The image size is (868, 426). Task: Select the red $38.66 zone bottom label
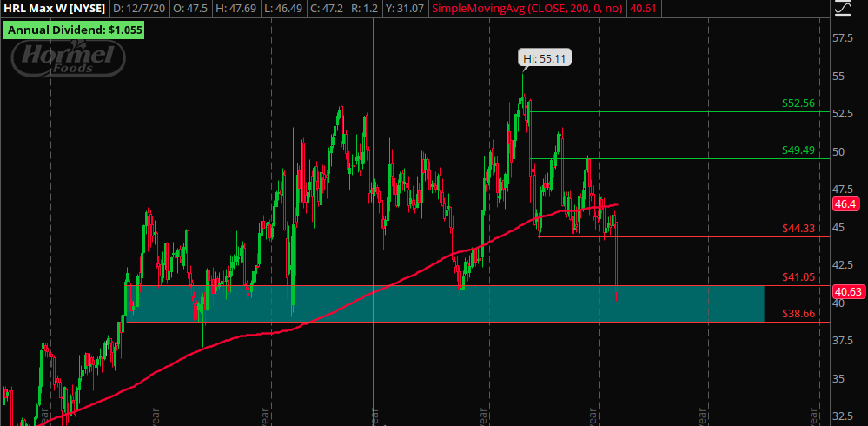[x=797, y=314]
